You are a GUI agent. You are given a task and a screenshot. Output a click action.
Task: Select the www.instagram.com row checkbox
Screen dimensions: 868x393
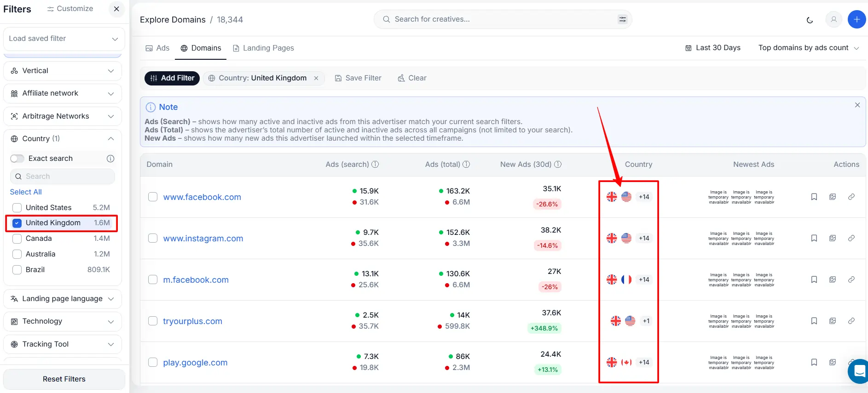point(153,239)
